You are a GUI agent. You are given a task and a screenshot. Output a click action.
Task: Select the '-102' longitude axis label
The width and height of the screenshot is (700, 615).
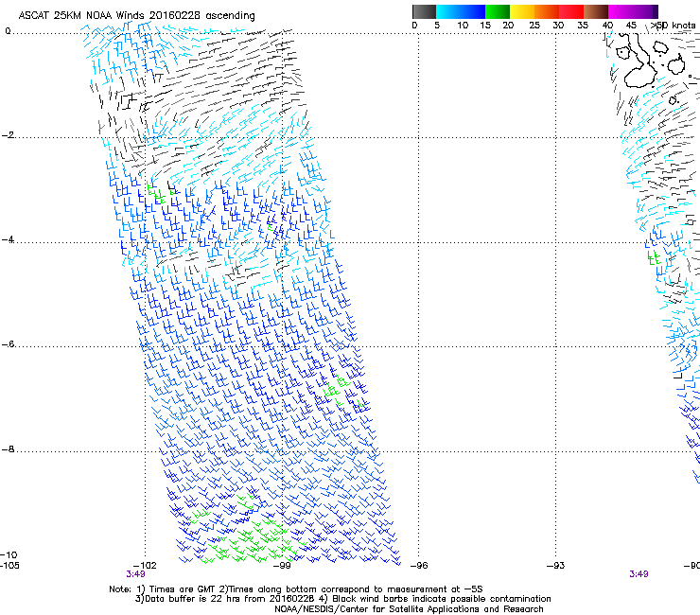click(145, 566)
